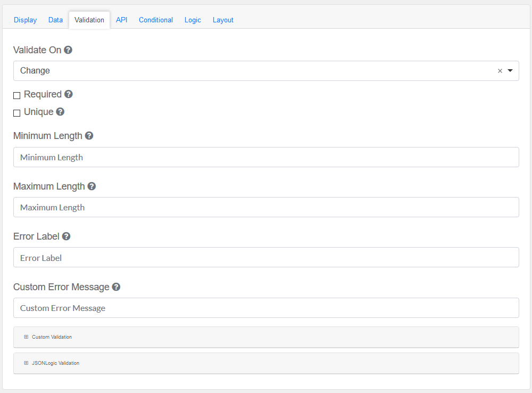This screenshot has width=532, height=393.
Task: Enable the Unique checkbox
Action: click(17, 113)
